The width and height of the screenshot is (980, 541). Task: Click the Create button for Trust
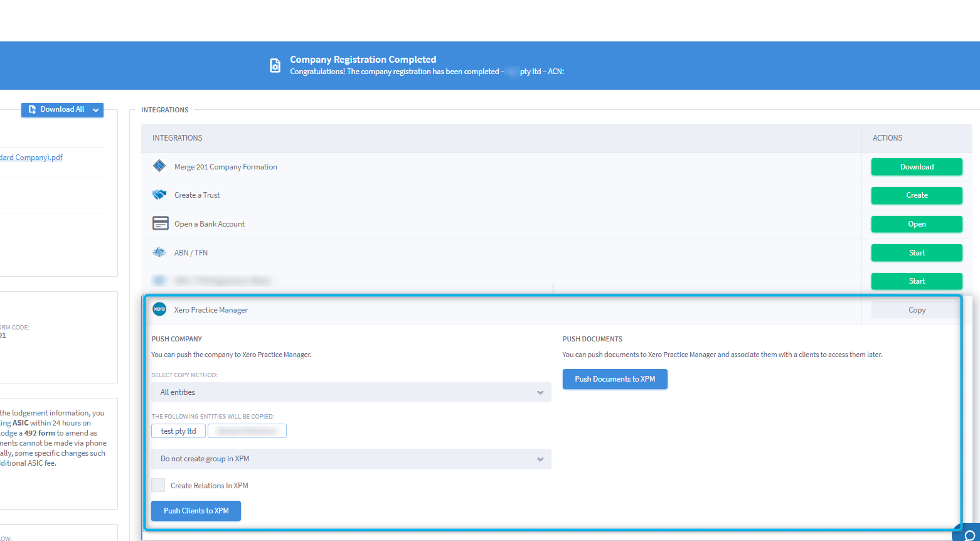pos(917,195)
